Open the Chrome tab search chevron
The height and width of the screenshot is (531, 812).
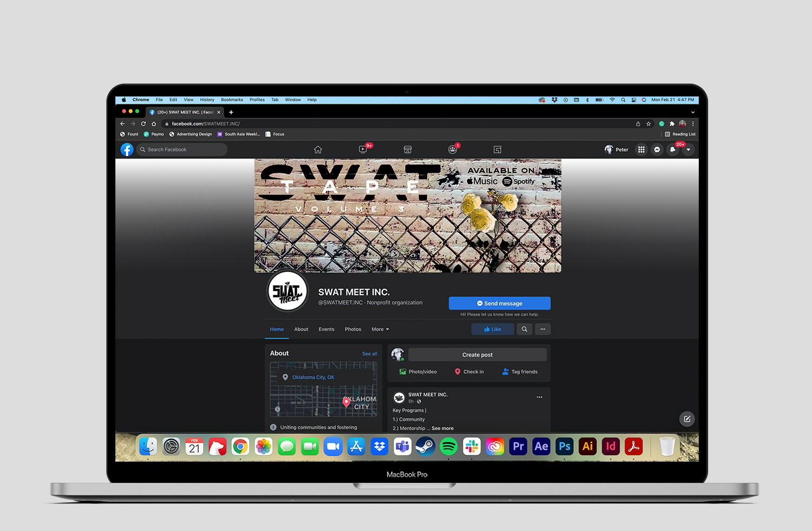[693, 112]
